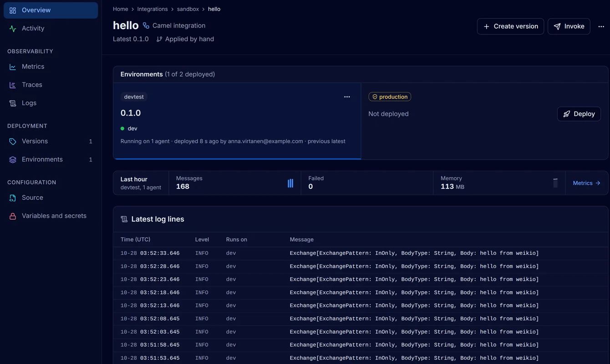Deploy to the production environment

[579, 114]
